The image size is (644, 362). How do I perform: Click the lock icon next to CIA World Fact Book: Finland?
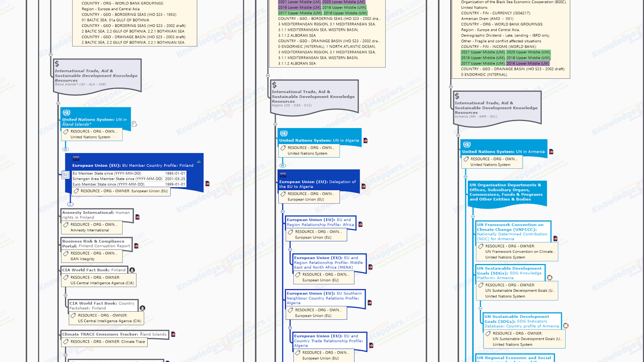click(x=132, y=270)
